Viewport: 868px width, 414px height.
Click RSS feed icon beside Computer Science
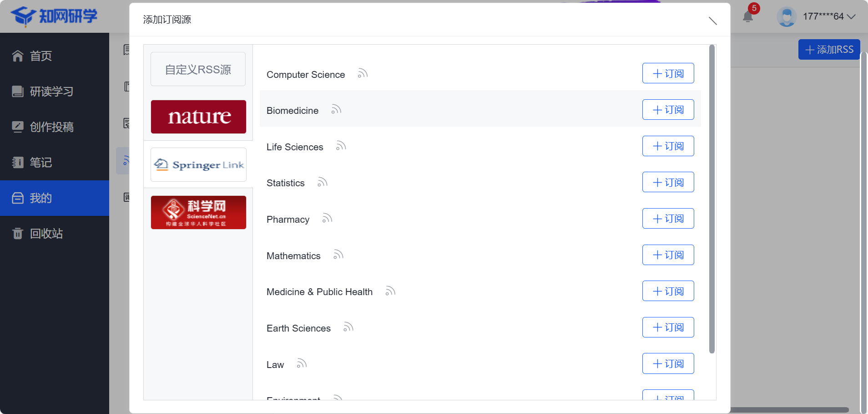(x=363, y=74)
